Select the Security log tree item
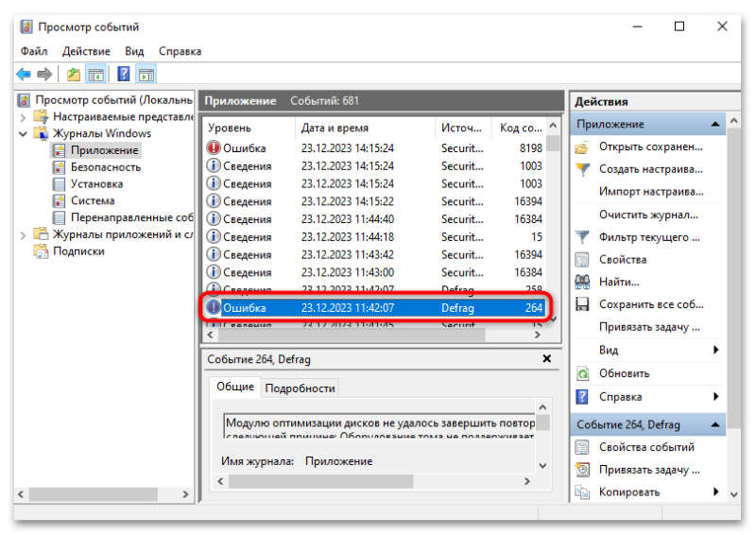The image size is (756, 535). (106, 167)
